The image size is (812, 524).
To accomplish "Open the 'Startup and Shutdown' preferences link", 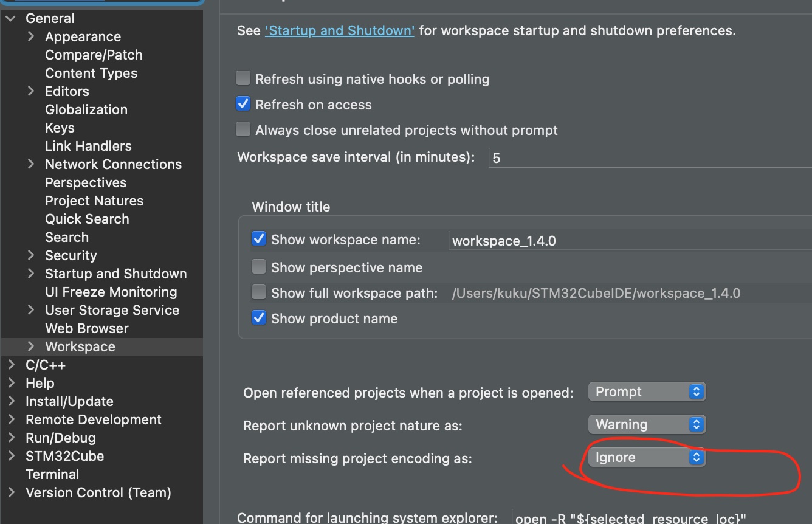I will tap(339, 30).
